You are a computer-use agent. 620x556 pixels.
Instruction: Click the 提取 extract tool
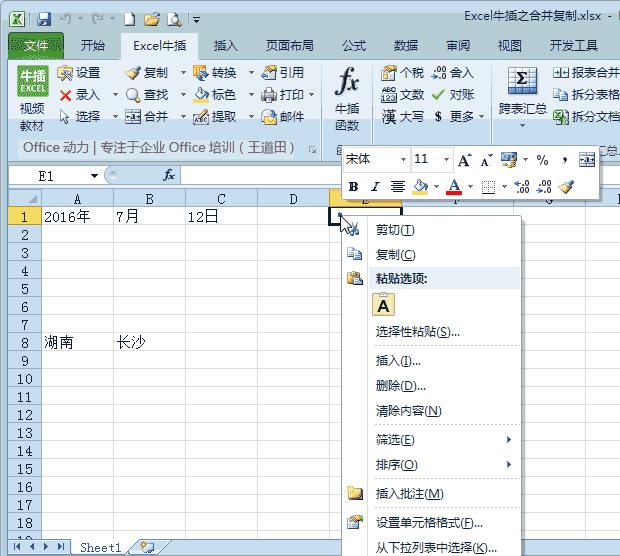(214, 117)
